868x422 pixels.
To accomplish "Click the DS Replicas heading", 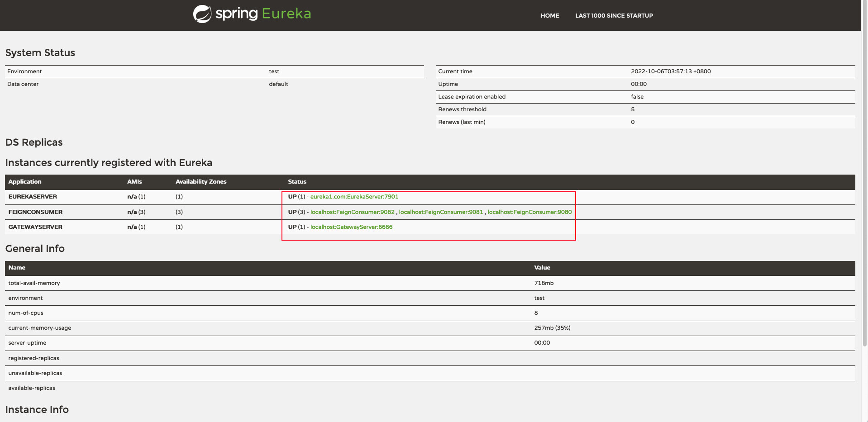I will tap(34, 142).
